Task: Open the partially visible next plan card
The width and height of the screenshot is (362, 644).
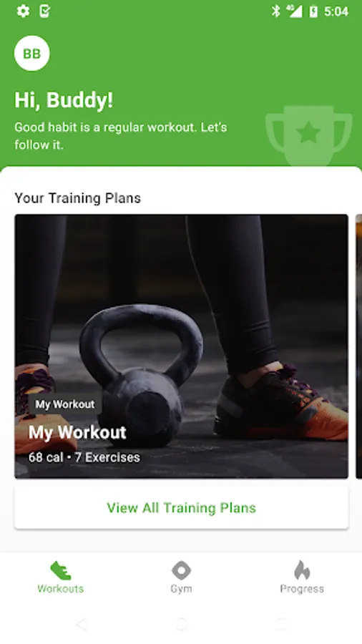Action: (x=358, y=346)
